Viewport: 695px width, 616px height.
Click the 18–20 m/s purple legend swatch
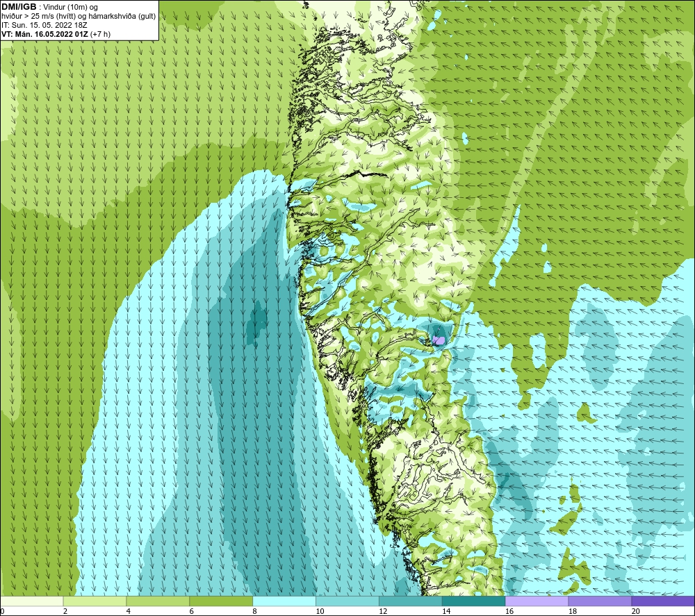600,601
